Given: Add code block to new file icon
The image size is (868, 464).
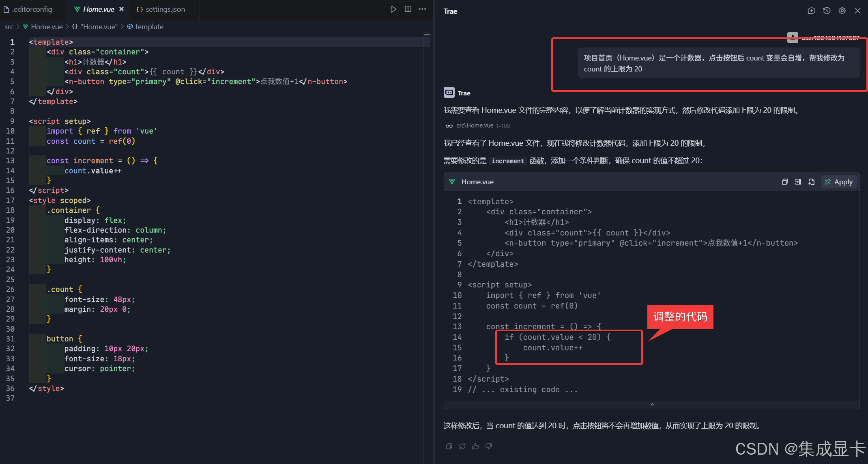Looking at the screenshot, I should coord(811,182).
